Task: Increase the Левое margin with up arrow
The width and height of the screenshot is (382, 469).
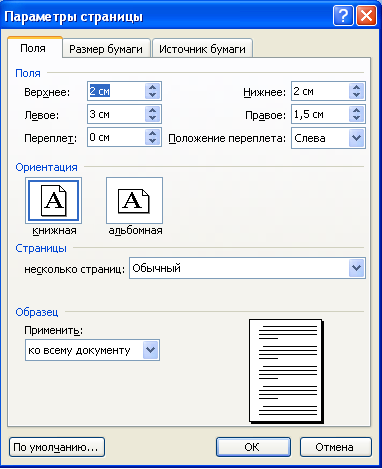Action: pyautogui.click(x=153, y=110)
